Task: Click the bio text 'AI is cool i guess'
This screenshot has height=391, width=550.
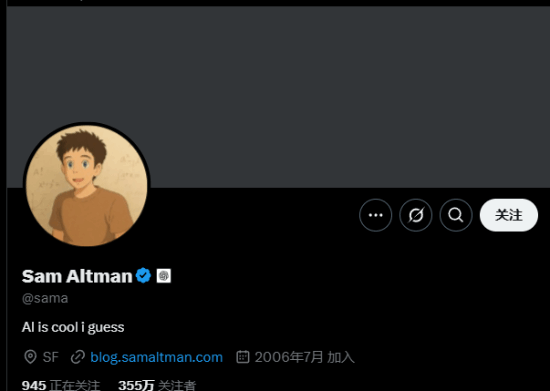Action: point(73,328)
